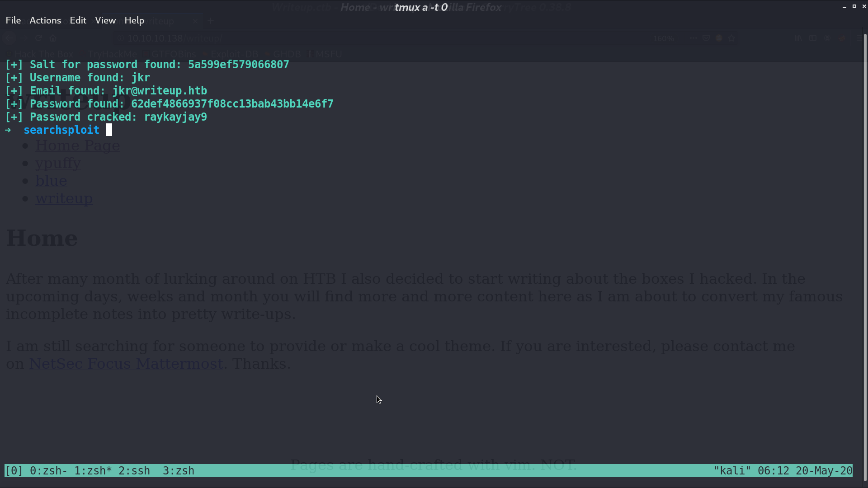Click the salt value 5a599ef579066807
Viewport: 868px width, 488px height.
[238, 65]
